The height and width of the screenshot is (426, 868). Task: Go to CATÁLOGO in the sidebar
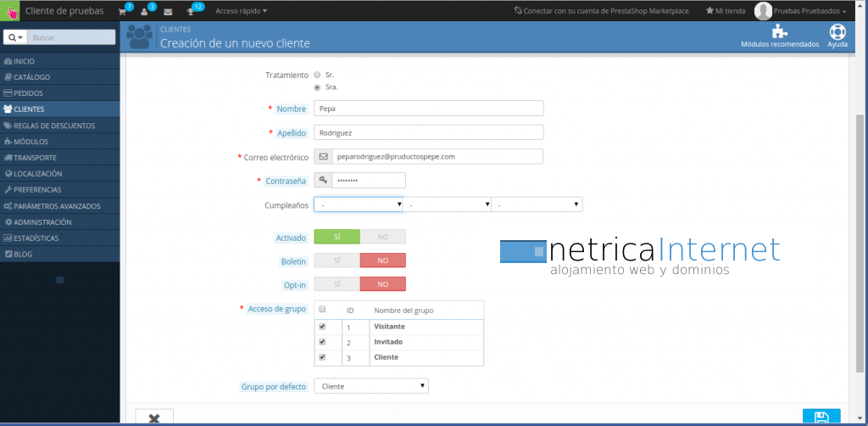coord(31,77)
